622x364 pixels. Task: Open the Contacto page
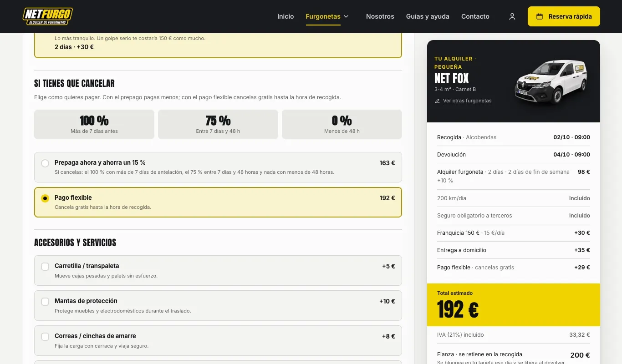[x=475, y=16]
